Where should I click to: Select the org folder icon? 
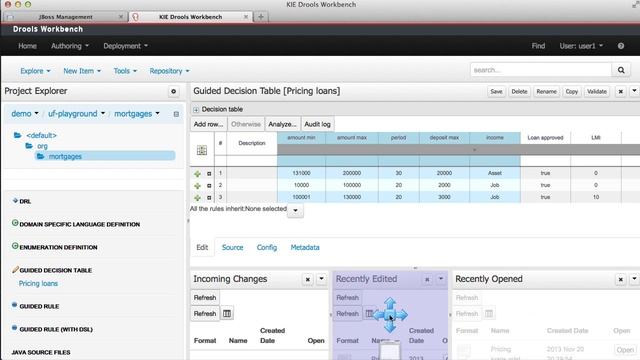29,146
